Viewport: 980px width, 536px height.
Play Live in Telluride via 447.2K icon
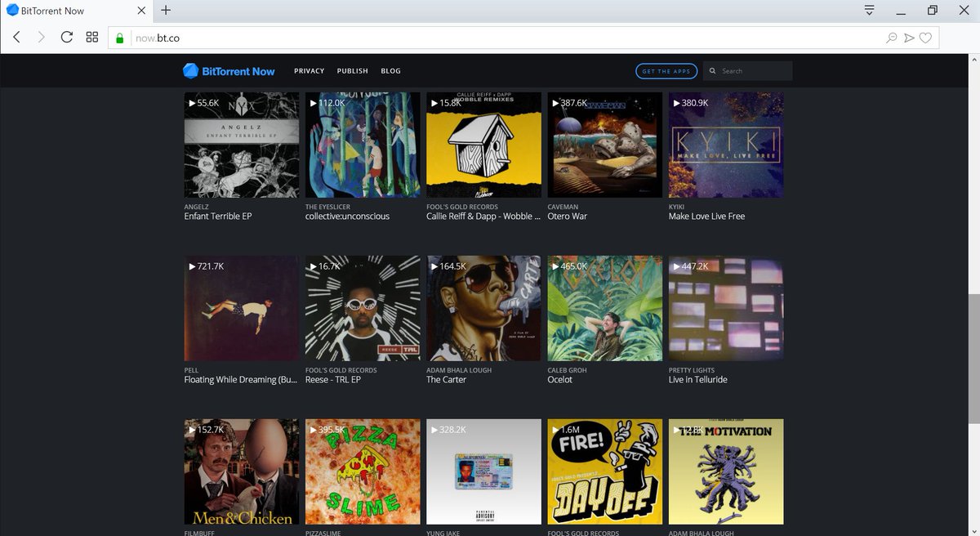tap(676, 266)
